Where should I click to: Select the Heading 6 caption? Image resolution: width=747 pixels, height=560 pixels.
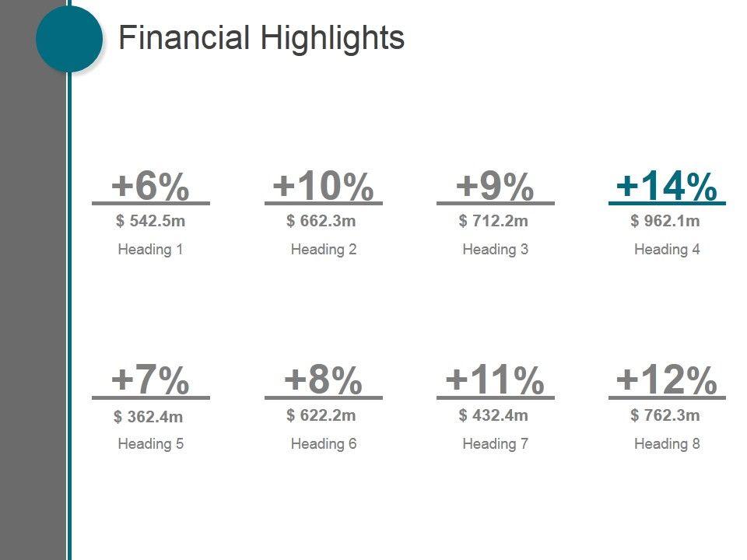pos(323,444)
